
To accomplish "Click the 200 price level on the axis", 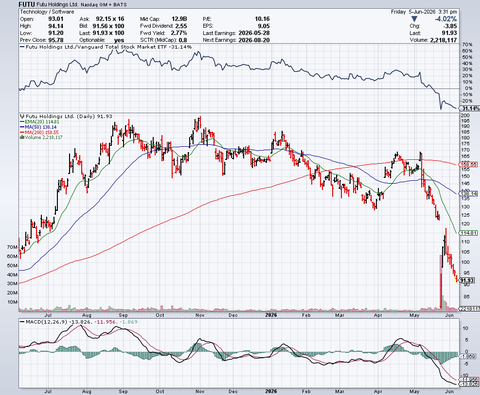I will tap(465, 115).
